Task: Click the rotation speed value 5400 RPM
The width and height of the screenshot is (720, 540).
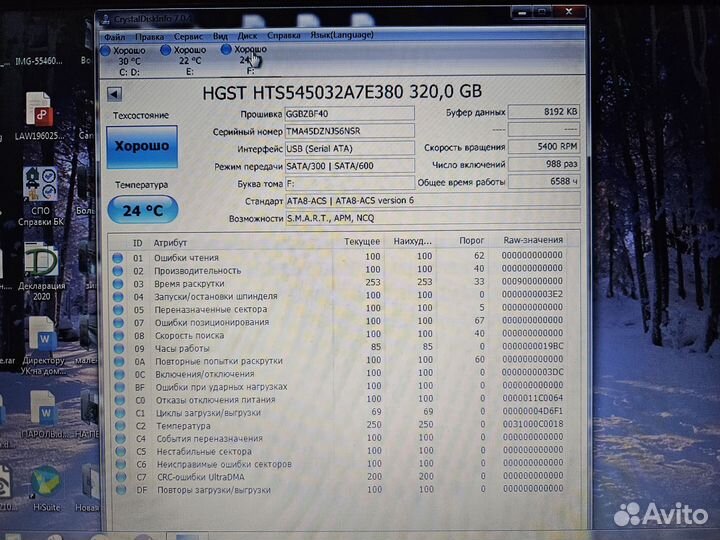Action: click(x=544, y=146)
